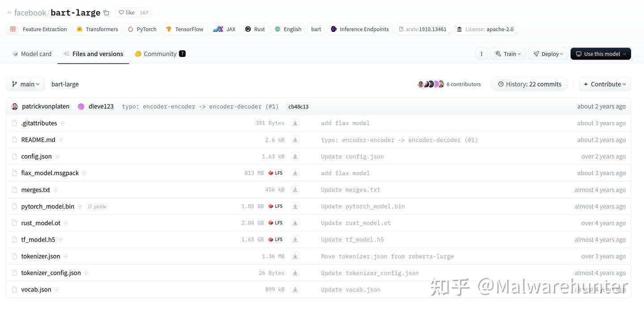644x313 pixels.
Task: Click the Inference Endpoints tag
Action: click(x=360, y=29)
